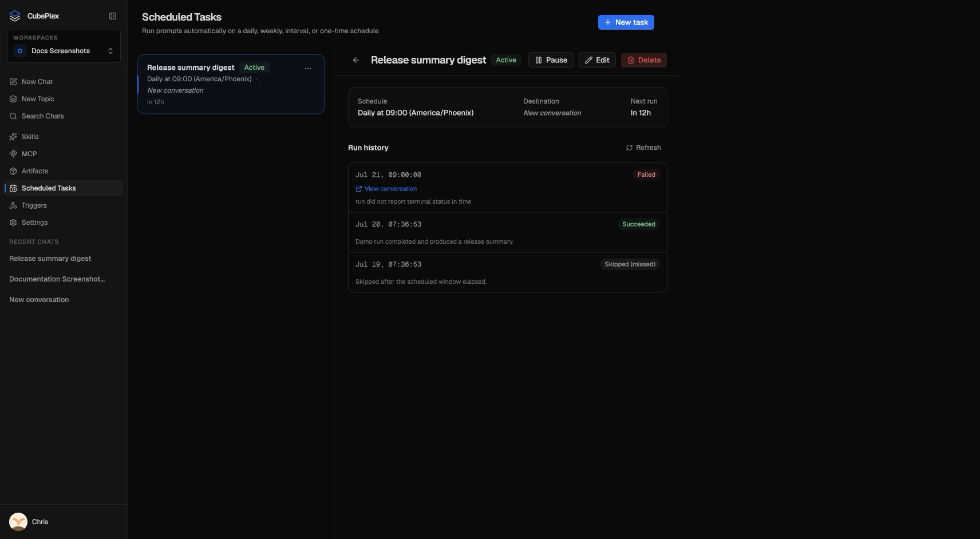
Task: Click the workspace avatar letter D
Action: 20,51
